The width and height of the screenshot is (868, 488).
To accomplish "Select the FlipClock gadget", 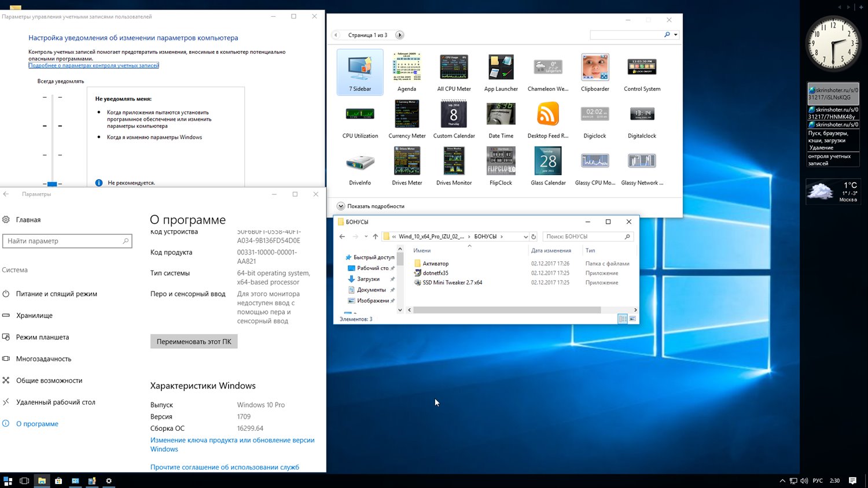I will (501, 166).
